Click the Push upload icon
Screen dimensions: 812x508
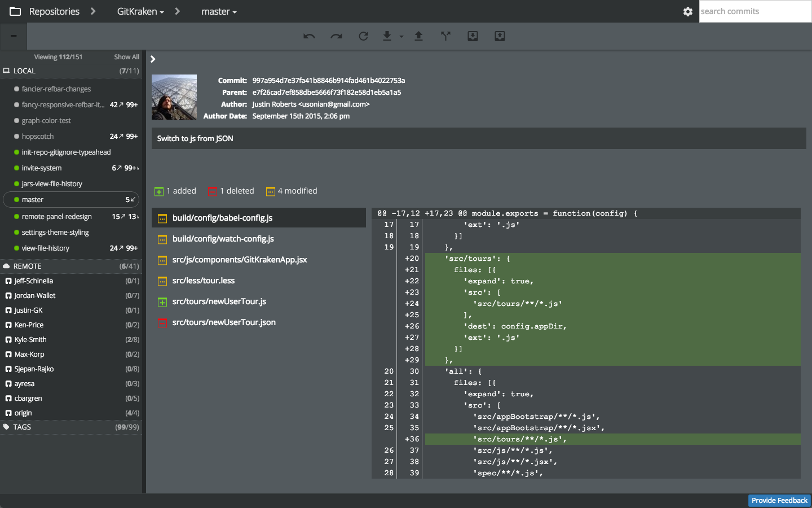(x=418, y=36)
